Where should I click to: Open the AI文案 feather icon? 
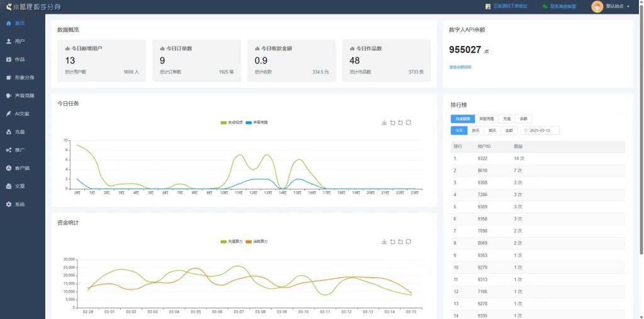(9, 114)
